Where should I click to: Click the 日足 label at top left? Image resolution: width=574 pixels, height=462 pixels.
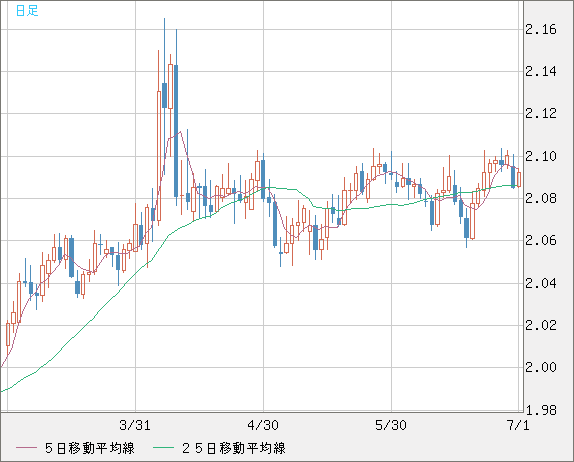27,10
